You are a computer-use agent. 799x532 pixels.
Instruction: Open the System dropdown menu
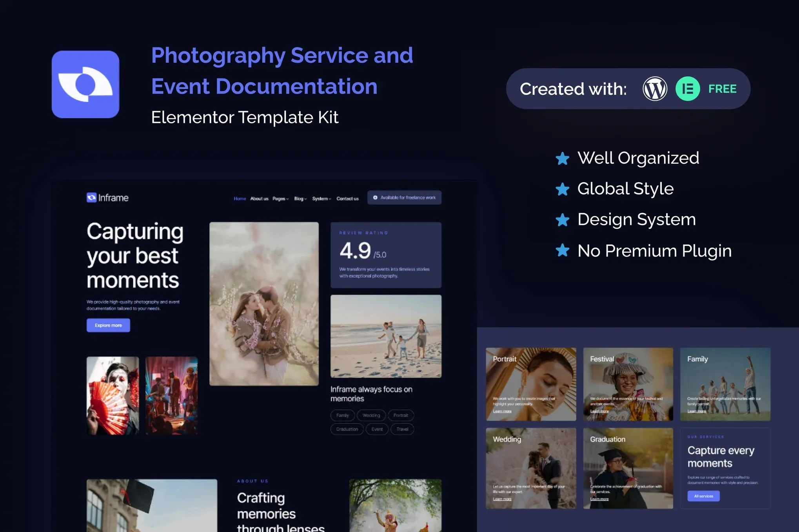point(321,198)
